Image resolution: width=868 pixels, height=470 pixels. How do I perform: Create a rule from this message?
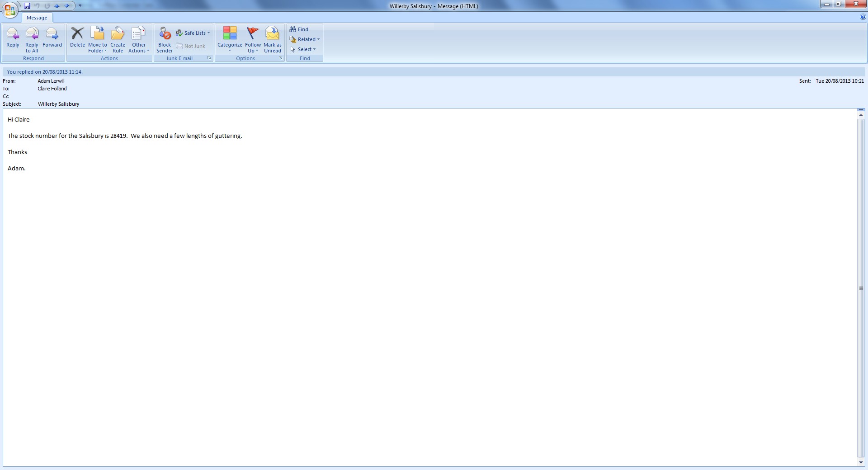[x=118, y=40]
